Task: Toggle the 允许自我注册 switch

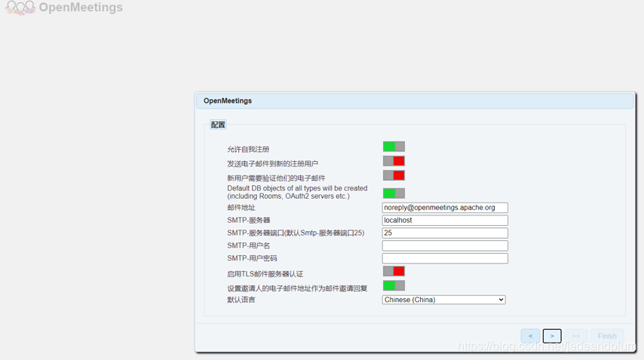Action: (x=394, y=146)
